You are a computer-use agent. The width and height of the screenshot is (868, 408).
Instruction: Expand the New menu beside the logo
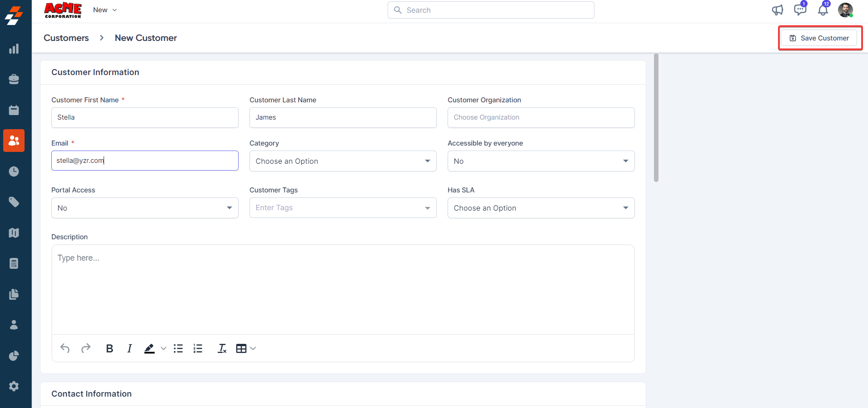click(105, 10)
